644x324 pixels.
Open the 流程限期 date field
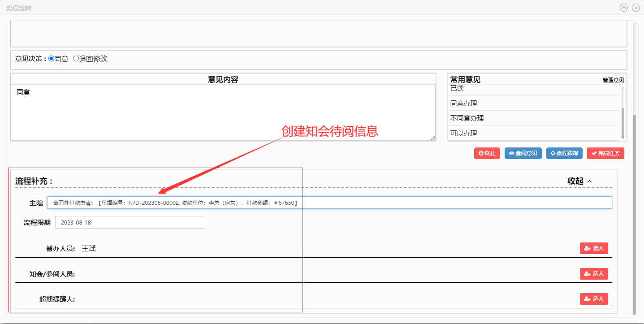pos(130,222)
